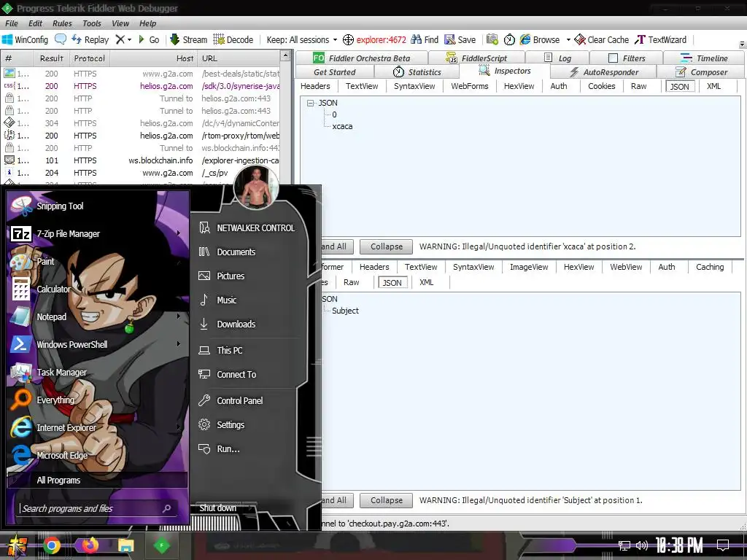Open the Rules menu
The image size is (747, 560).
click(62, 23)
